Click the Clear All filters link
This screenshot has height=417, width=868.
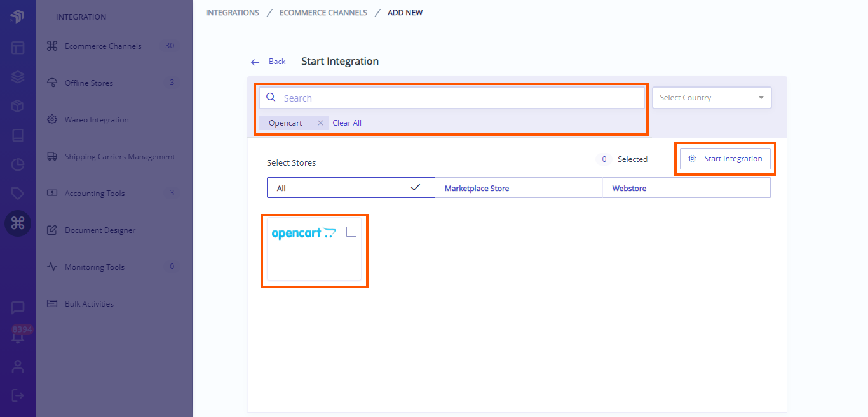click(347, 123)
